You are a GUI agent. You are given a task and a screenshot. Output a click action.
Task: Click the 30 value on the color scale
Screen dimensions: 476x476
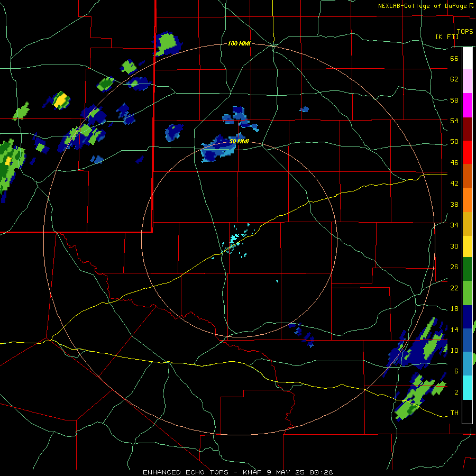454,246
